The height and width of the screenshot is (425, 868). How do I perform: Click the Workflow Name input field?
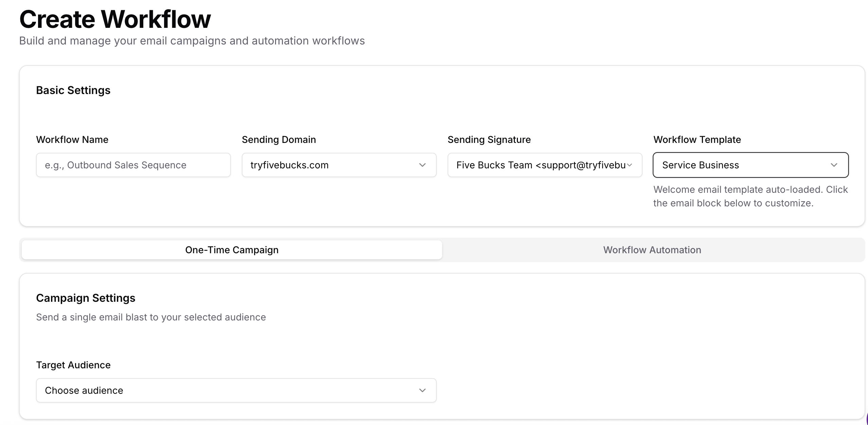(133, 165)
